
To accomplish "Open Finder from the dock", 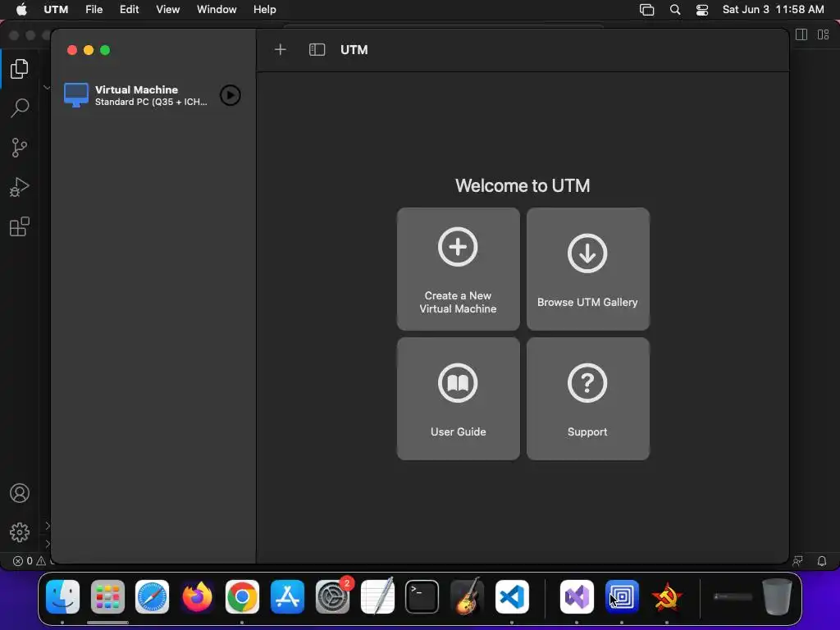I will [62, 597].
